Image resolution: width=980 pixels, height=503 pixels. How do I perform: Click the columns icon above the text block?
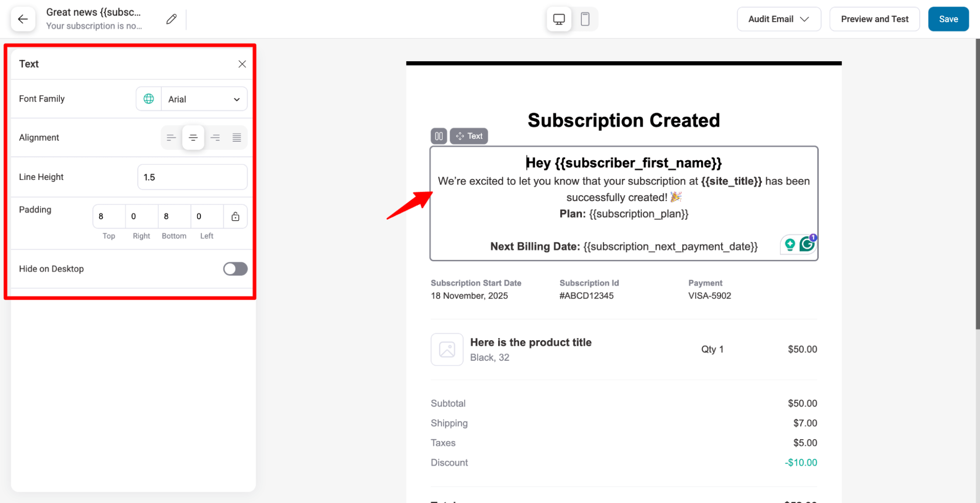coord(439,136)
